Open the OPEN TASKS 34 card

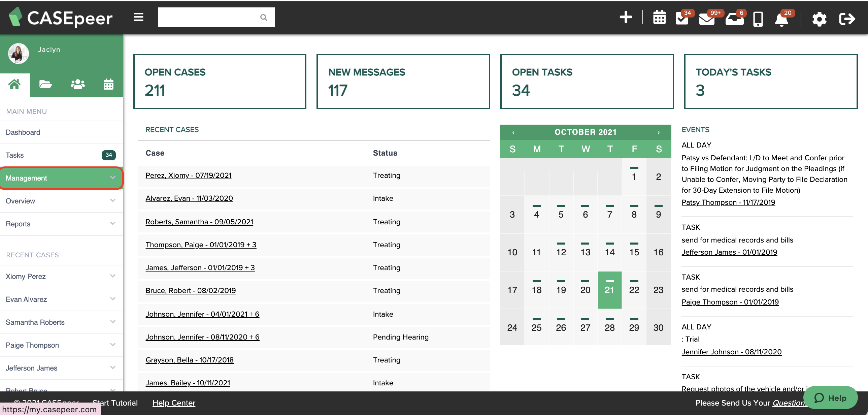[587, 82]
